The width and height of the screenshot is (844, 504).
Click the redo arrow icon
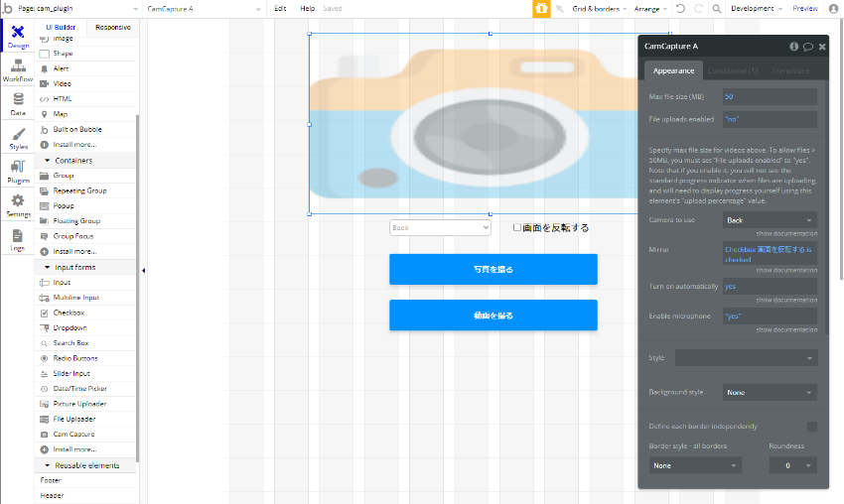click(x=699, y=9)
